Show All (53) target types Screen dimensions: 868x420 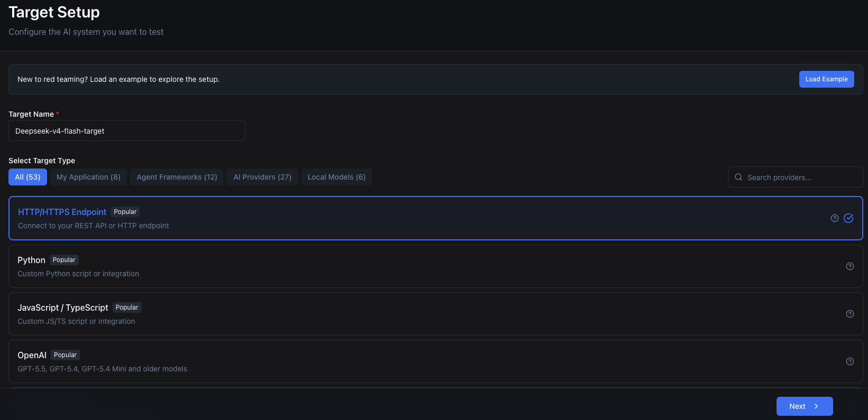click(x=27, y=177)
